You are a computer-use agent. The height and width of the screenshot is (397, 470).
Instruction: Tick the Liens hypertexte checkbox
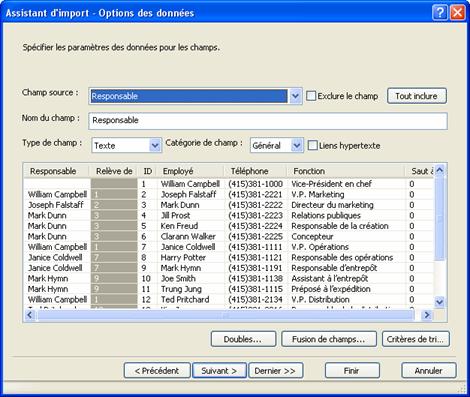pyautogui.click(x=312, y=145)
